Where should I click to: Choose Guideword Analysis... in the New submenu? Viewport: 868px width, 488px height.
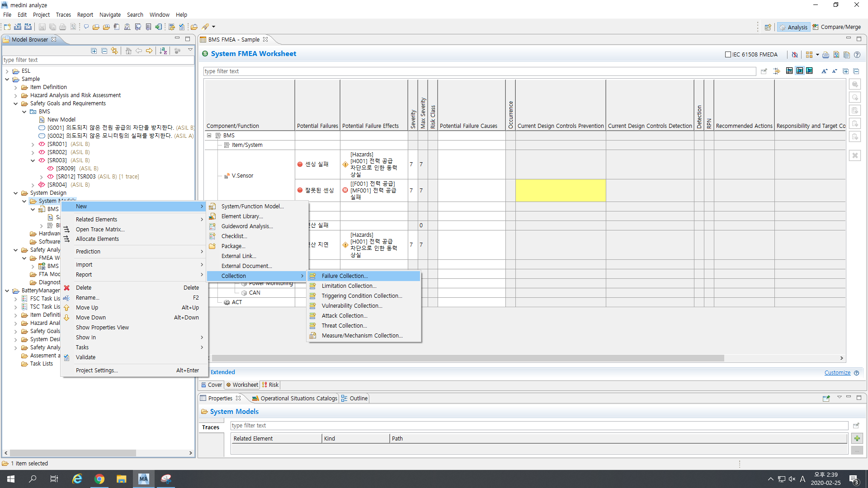point(247,226)
